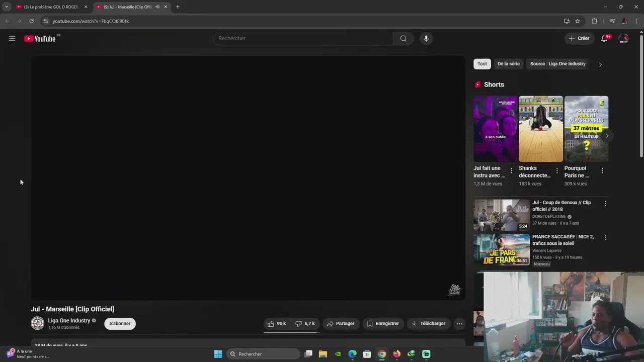Open more actions three-dot menu under video
644x362 pixels.
tap(459, 324)
